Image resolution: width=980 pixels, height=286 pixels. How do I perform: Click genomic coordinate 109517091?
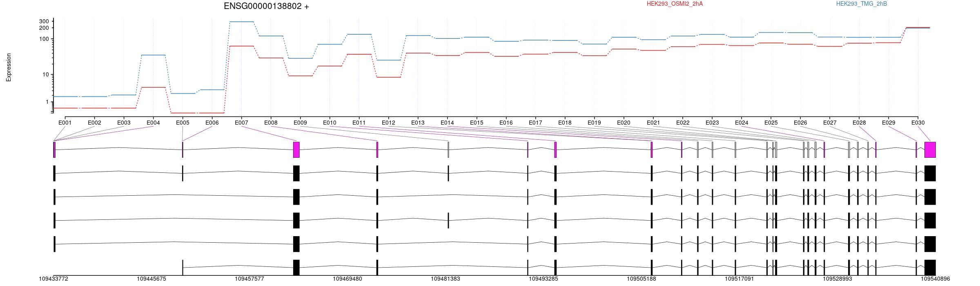pyautogui.click(x=739, y=279)
